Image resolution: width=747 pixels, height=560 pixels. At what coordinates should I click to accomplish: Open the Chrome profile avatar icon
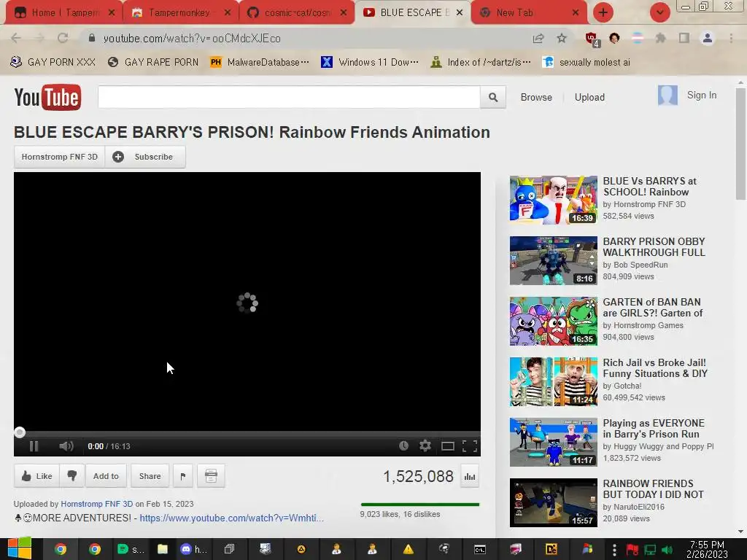708,38
